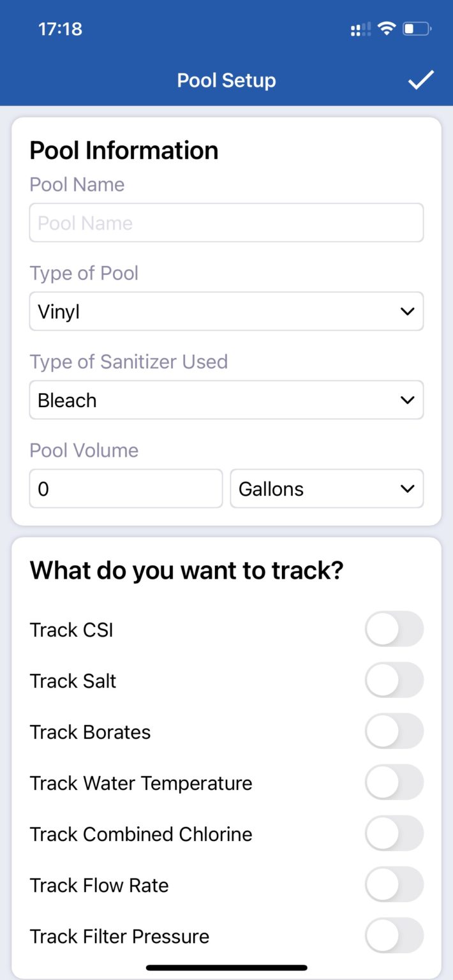Tap the cellular signal icon
The height and width of the screenshot is (980, 453).
tap(359, 29)
